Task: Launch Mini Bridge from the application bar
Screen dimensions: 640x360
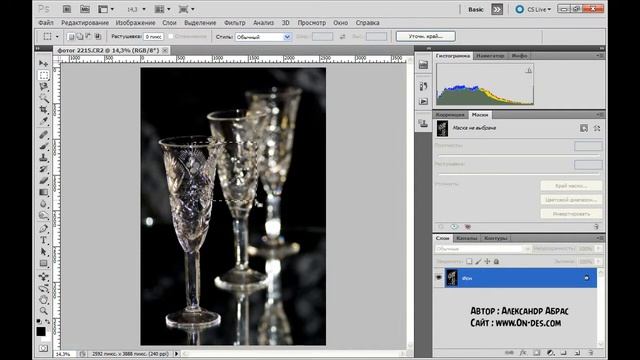Action: [x=85, y=9]
